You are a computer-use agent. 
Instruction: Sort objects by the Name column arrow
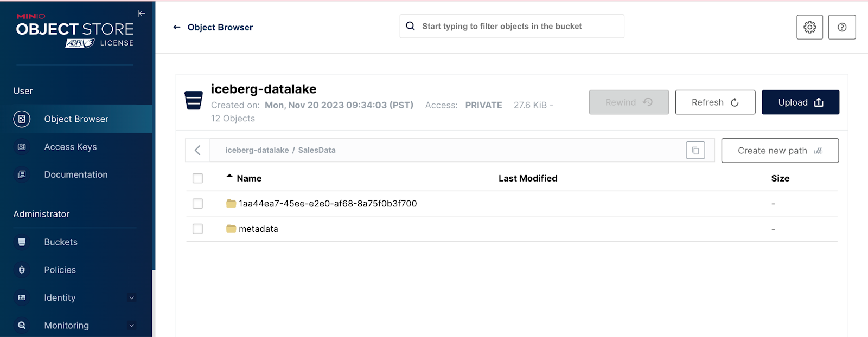pyautogui.click(x=229, y=177)
